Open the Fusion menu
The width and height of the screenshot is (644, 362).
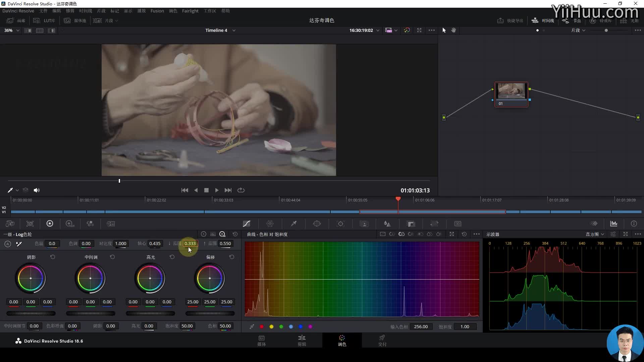[x=157, y=11]
